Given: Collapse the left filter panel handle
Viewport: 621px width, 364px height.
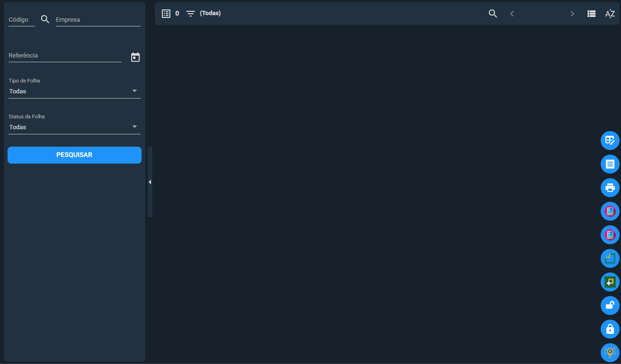Looking at the screenshot, I should [x=150, y=182].
